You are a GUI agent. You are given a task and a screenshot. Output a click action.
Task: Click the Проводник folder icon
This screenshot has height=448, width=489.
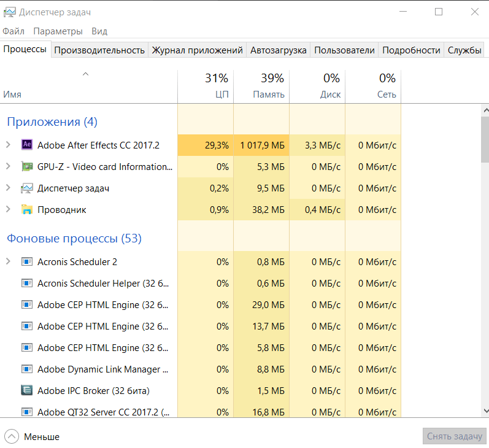[27, 209]
